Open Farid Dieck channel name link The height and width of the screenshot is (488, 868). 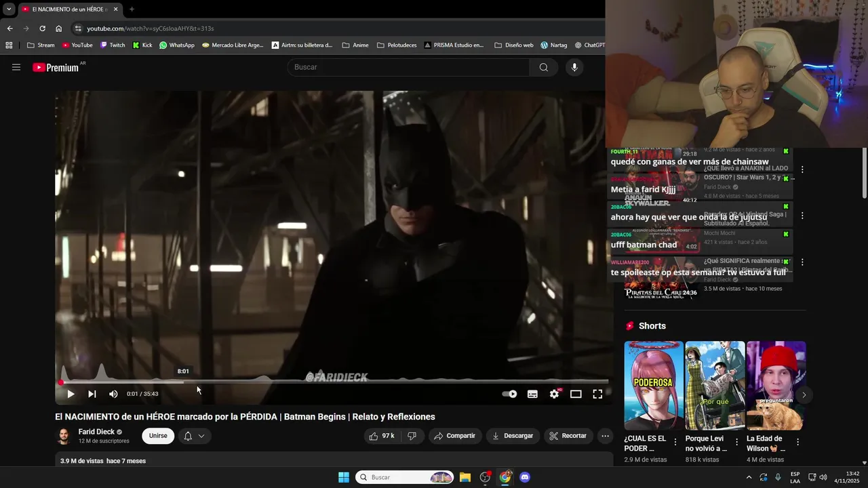(96, 432)
